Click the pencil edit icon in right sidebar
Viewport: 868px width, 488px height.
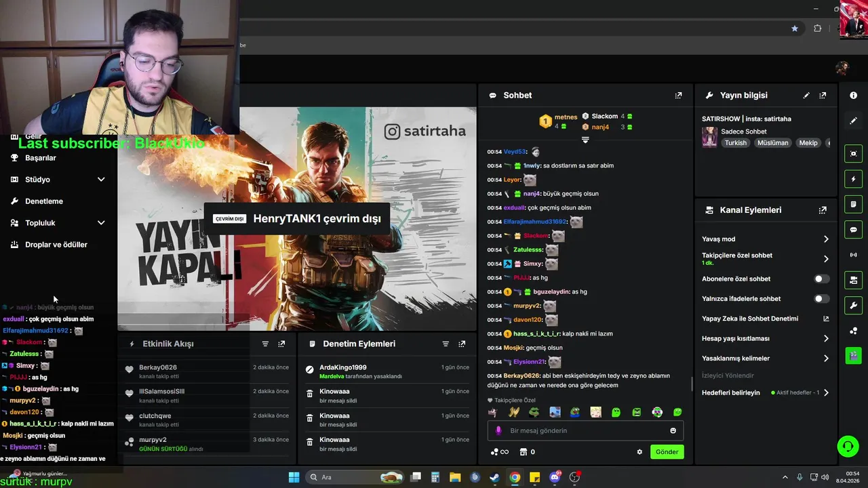tap(853, 121)
